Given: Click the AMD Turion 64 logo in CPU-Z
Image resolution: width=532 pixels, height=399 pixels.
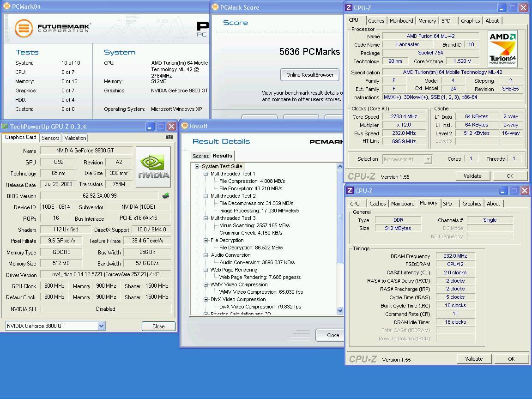Looking at the screenshot, I should (x=502, y=48).
